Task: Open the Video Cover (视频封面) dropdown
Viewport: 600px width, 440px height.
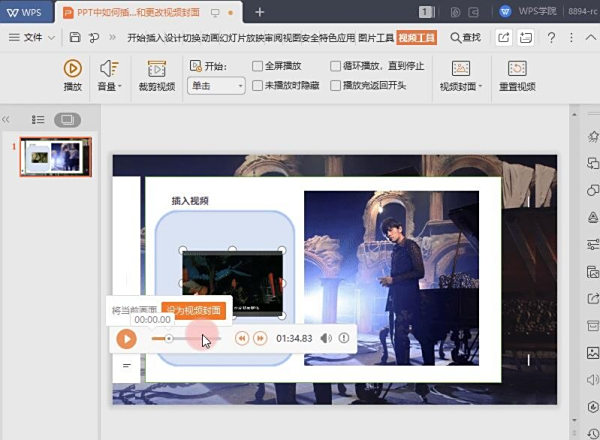Action: [461, 76]
